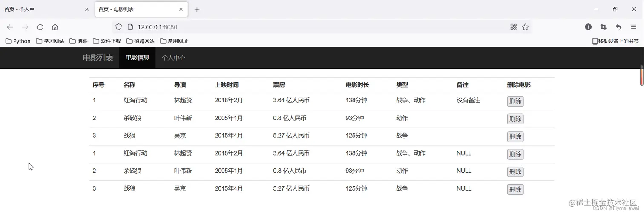Minimize the browser window

596,9
